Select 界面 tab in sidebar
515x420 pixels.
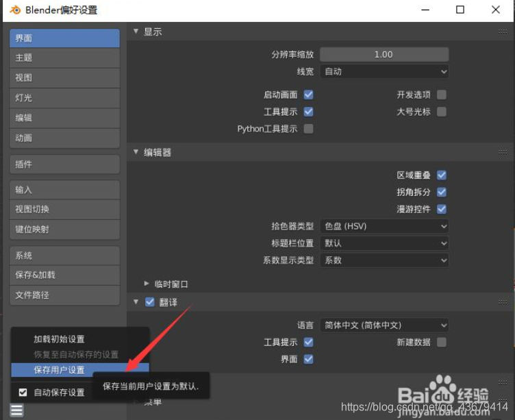[x=64, y=38]
